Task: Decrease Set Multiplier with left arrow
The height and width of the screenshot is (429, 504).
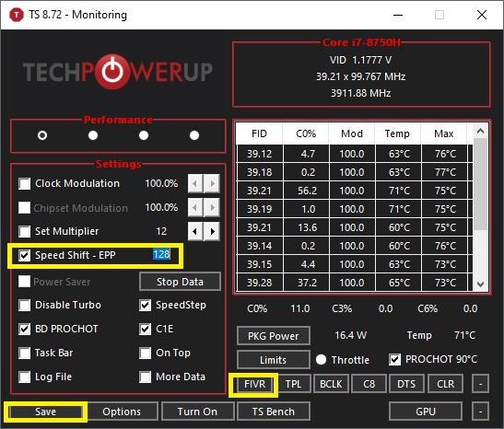Action: (195, 231)
